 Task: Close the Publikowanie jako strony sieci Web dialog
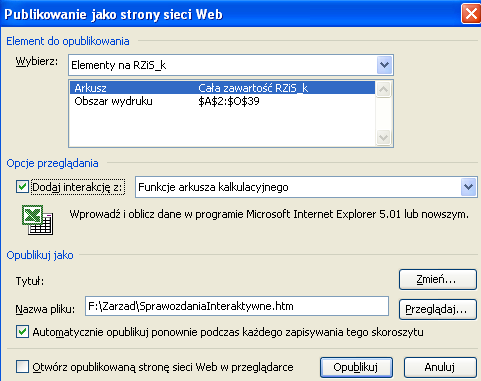[x=471, y=14]
